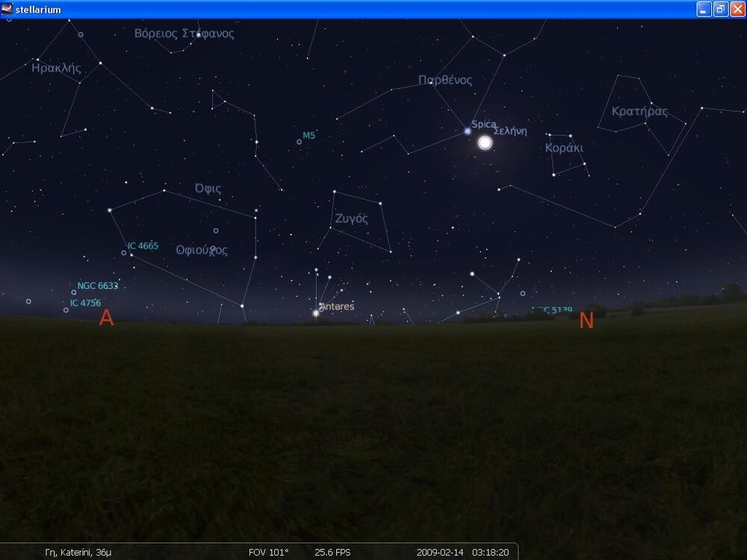Click the red cardinal point A marker

tap(106, 318)
